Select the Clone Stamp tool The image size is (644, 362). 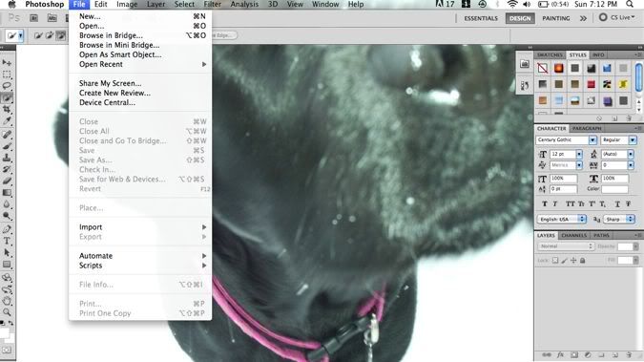click(7, 158)
